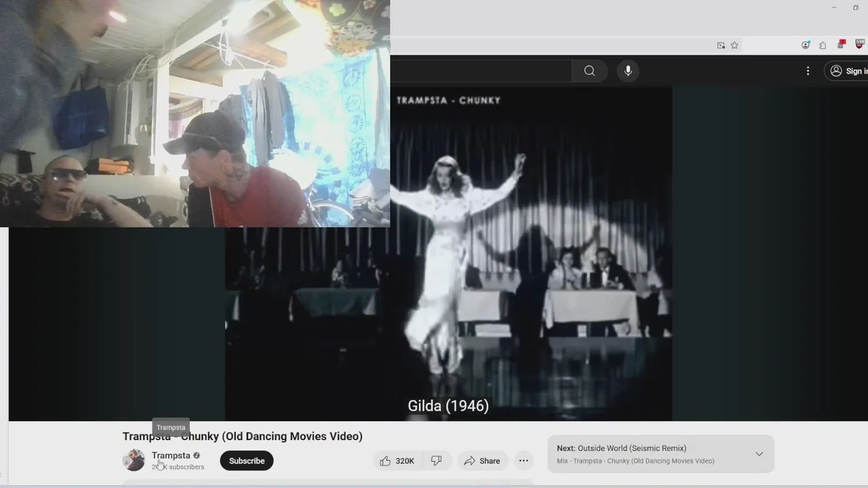Screen dimensions: 868x488
Task: Click picture-in-picture icon in address bar
Action: 721,45
